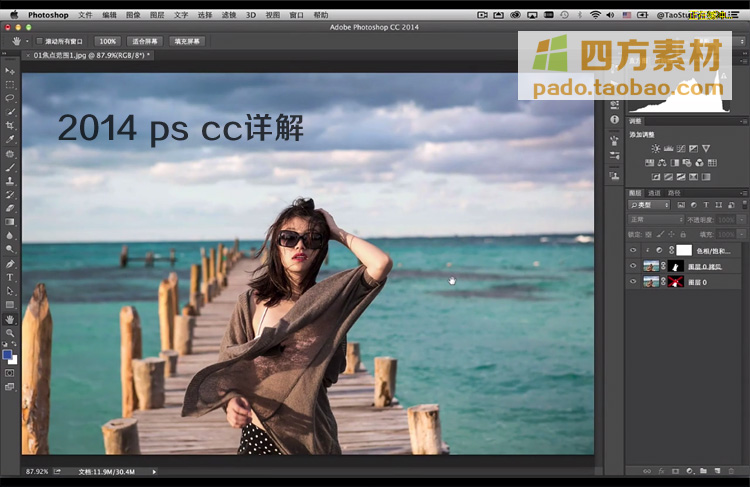Select the Clone Stamp tool
750x487 pixels.
pos(10,181)
